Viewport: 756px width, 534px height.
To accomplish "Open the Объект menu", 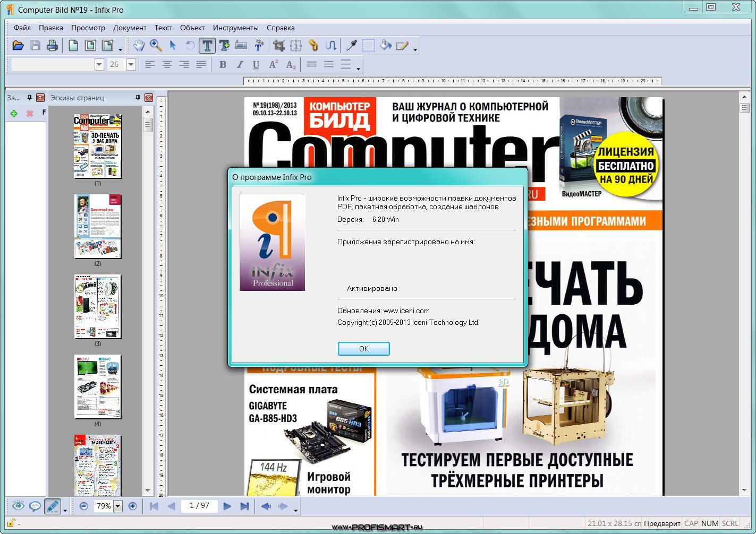I will pos(192,28).
